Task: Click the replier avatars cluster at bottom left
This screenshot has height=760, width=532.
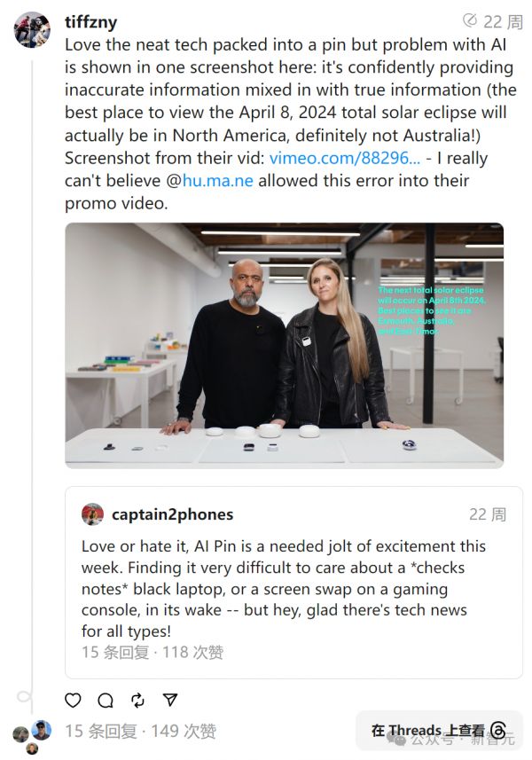Action: click(x=32, y=734)
